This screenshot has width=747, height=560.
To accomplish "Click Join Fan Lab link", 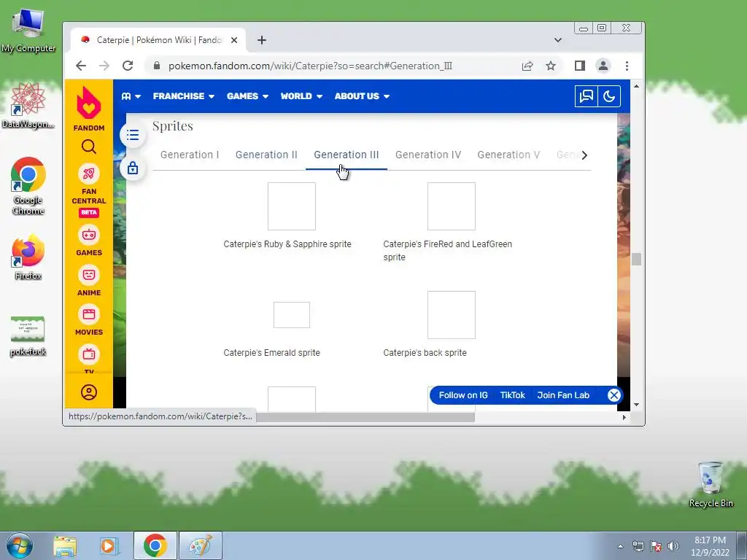I will click(563, 395).
